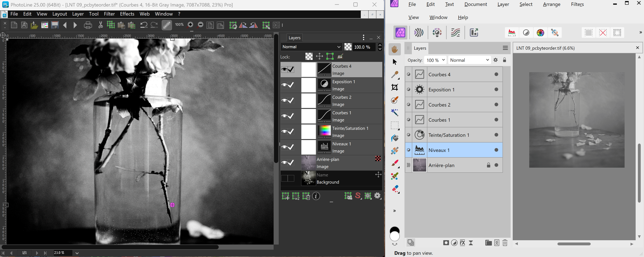Click the white background color swatch in Affinity

tap(394, 236)
